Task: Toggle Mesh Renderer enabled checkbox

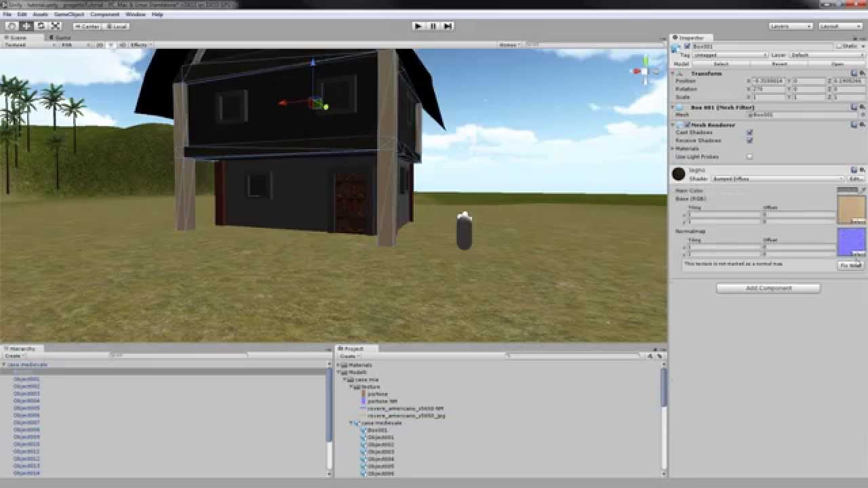Action: [687, 125]
